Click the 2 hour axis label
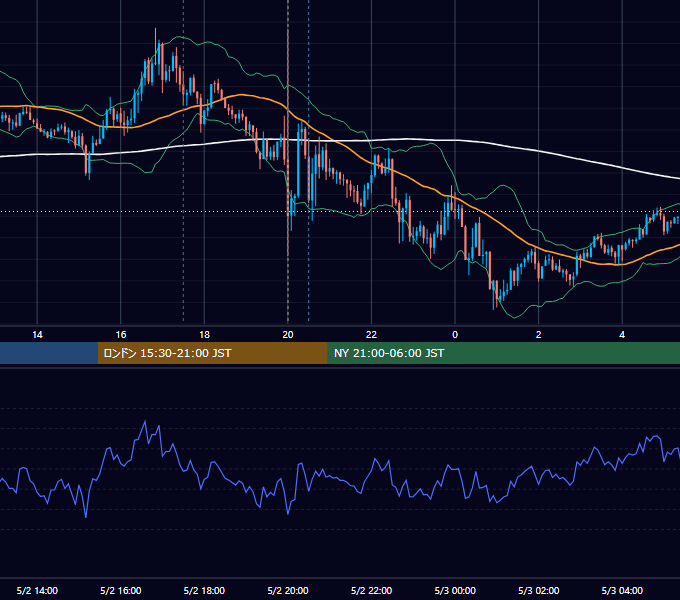Image resolution: width=680 pixels, height=600 pixels. [x=539, y=335]
